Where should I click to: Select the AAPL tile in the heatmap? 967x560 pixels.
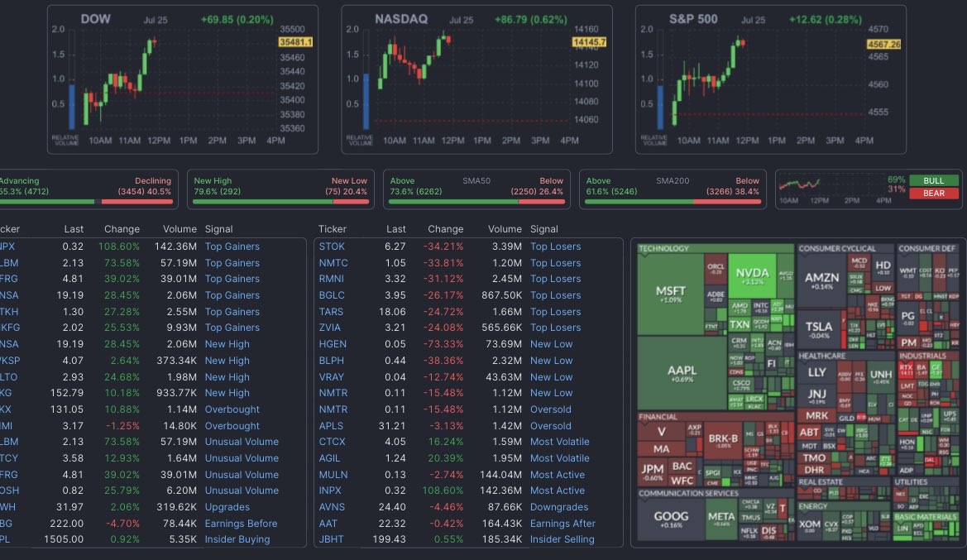[x=682, y=373]
